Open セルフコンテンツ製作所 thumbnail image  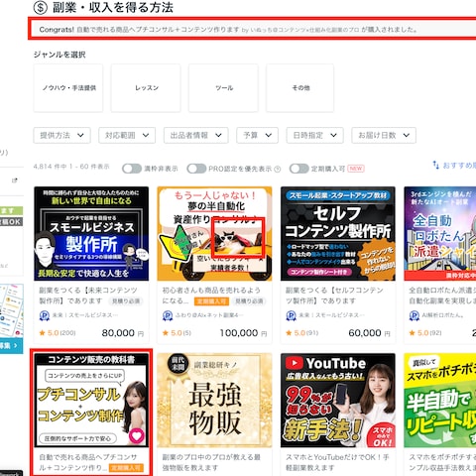tap(338, 234)
